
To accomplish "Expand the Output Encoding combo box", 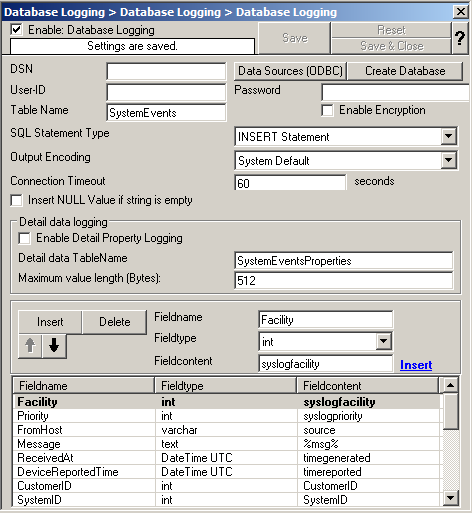I will [449, 160].
